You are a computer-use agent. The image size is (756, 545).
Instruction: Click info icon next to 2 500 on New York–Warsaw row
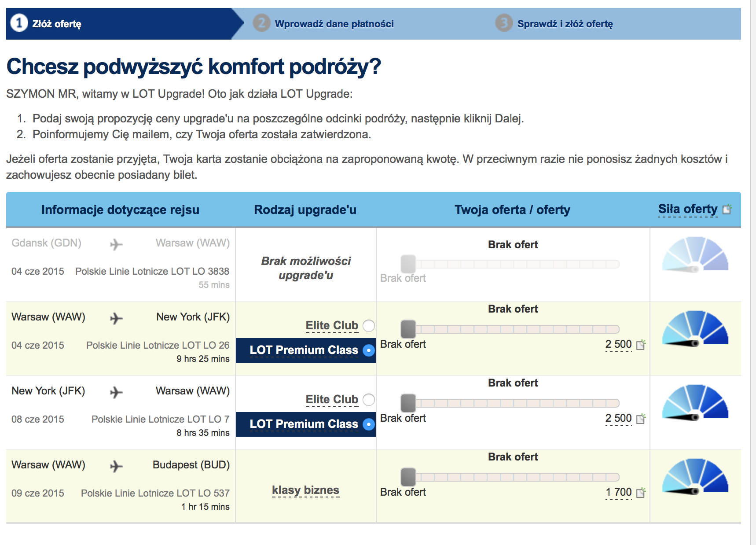[x=641, y=419]
